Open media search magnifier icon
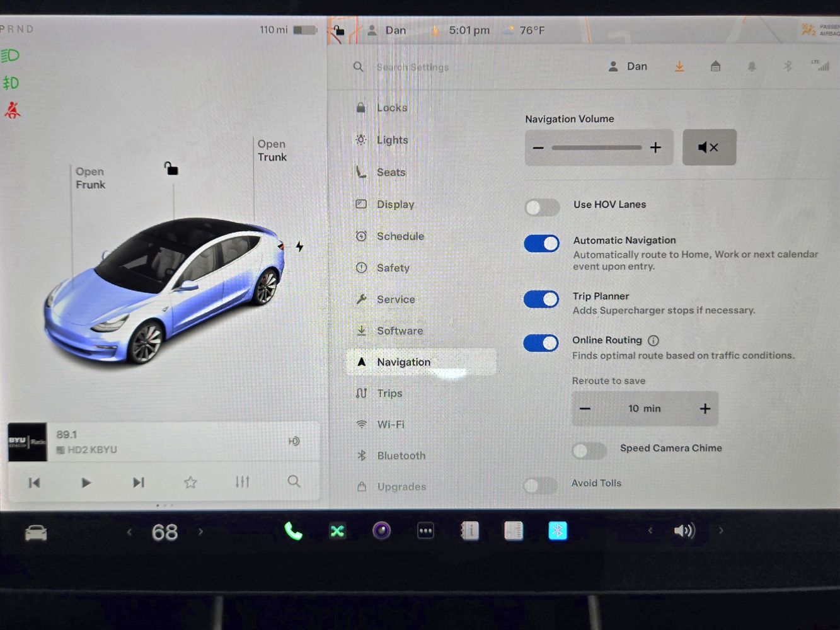The height and width of the screenshot is (630, 840). click(294, 481)
